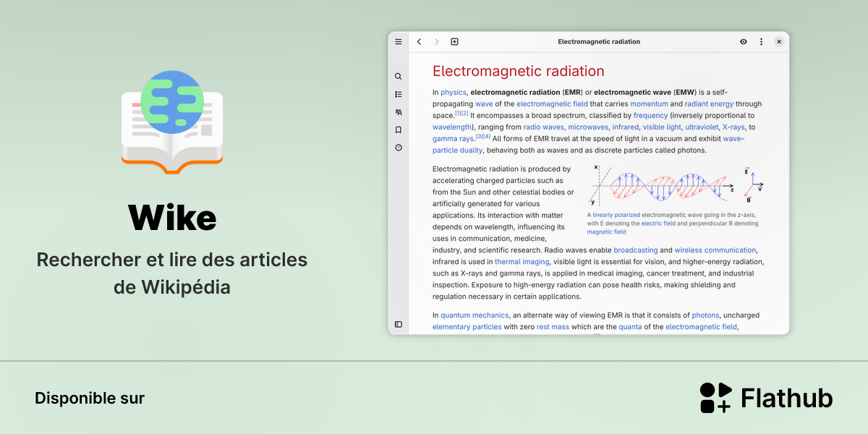Follow the "radiant energy" link

tap(709, 103)
